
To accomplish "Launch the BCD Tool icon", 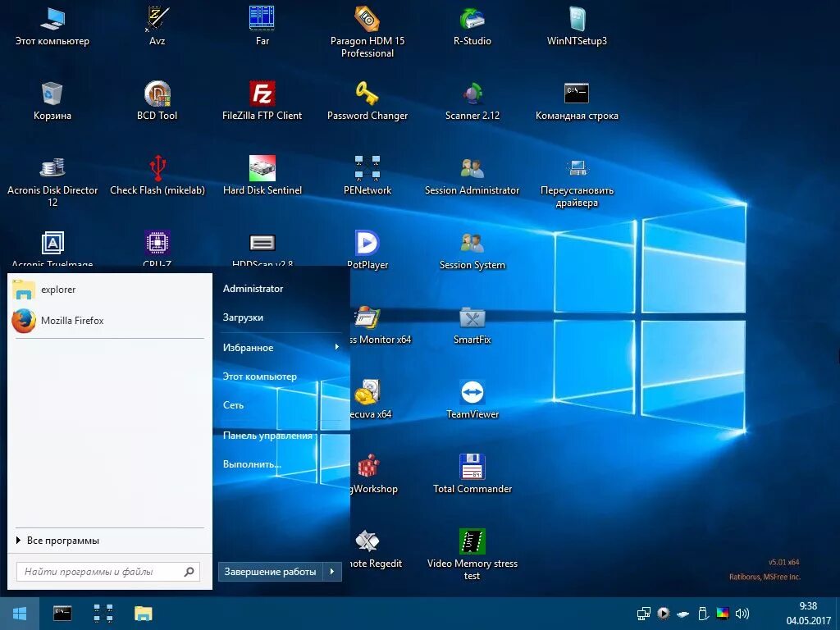I will point(157,101).
